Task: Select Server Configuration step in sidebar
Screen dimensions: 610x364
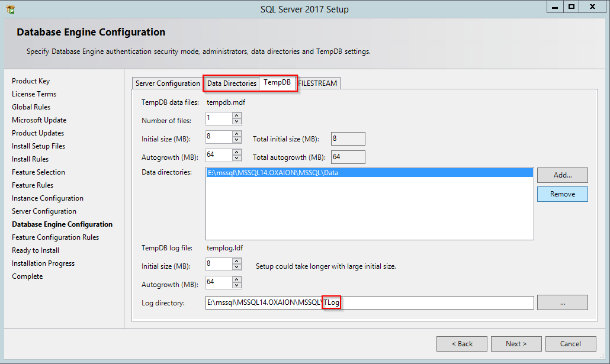Action: click(44, 211)
